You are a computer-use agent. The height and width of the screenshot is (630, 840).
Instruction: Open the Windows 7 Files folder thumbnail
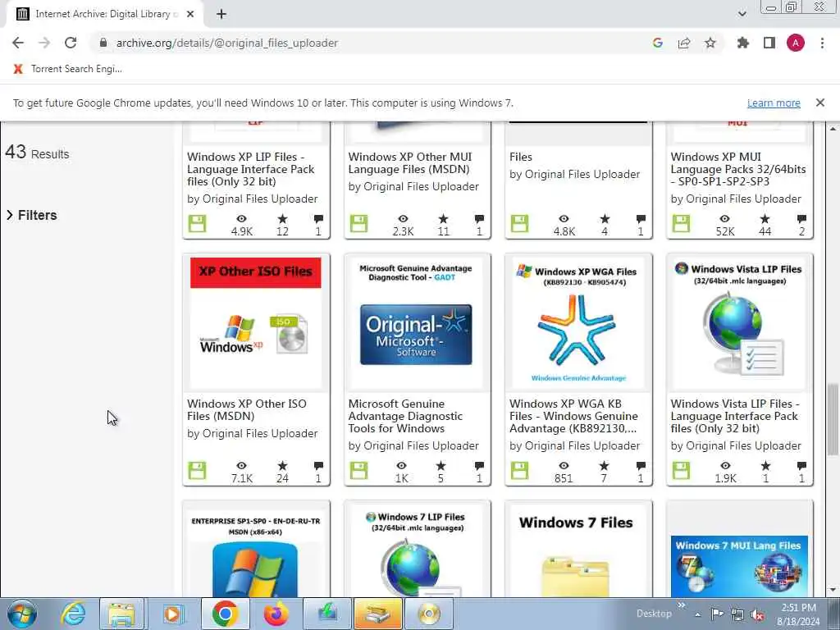tap(578, 552)
